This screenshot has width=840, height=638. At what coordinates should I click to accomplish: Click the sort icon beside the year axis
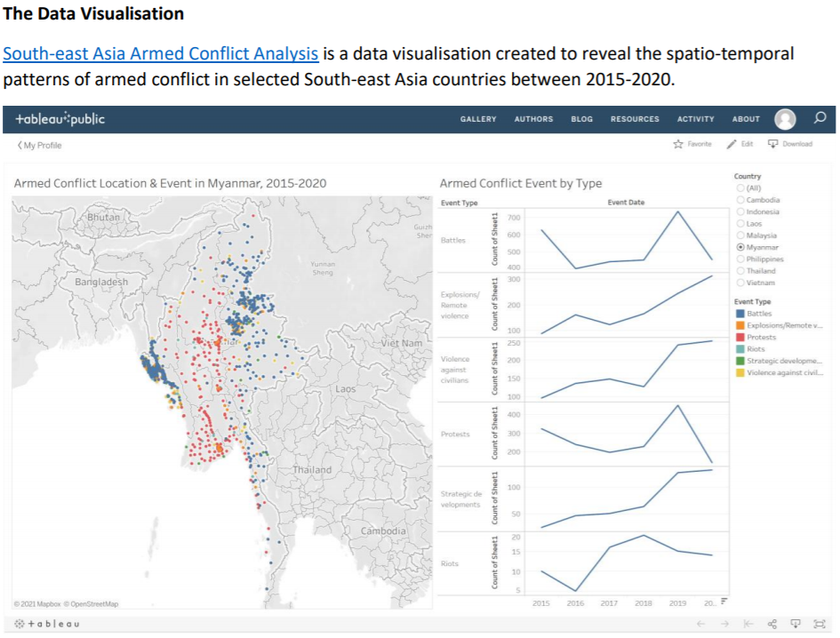[x=723, y=602]
